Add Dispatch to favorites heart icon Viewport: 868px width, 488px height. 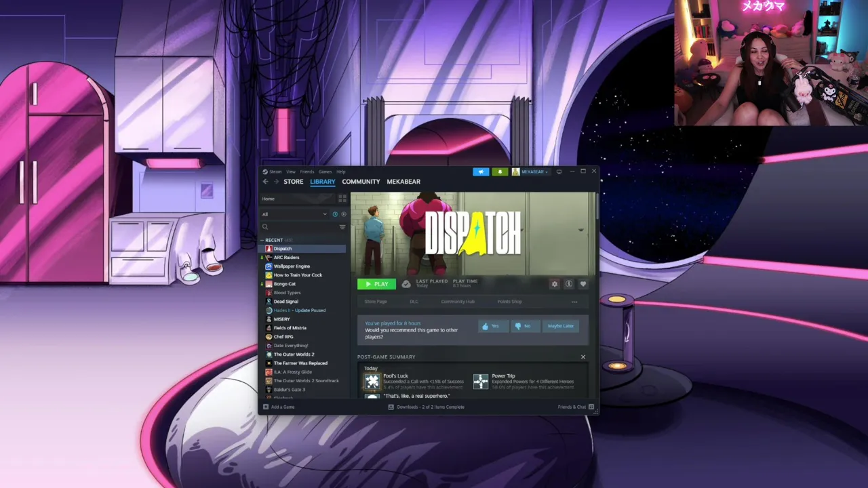pyautogui.click(x=583, y=284)
